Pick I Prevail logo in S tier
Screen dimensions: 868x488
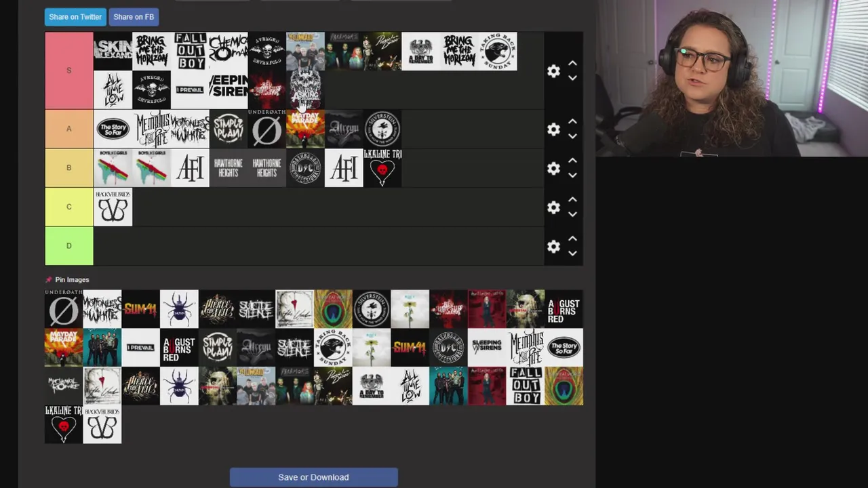tap(190, 89)
